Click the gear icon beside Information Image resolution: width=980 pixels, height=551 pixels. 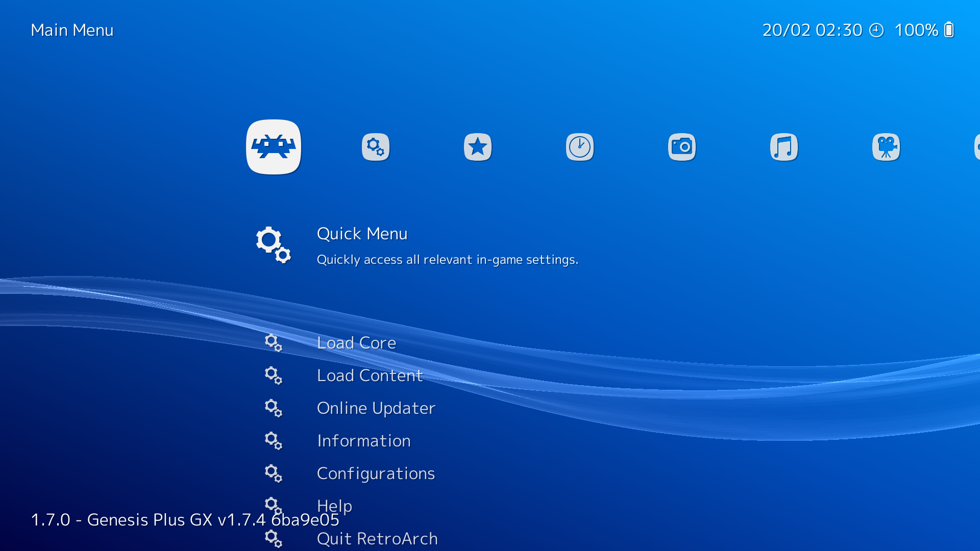coord(274,441)
